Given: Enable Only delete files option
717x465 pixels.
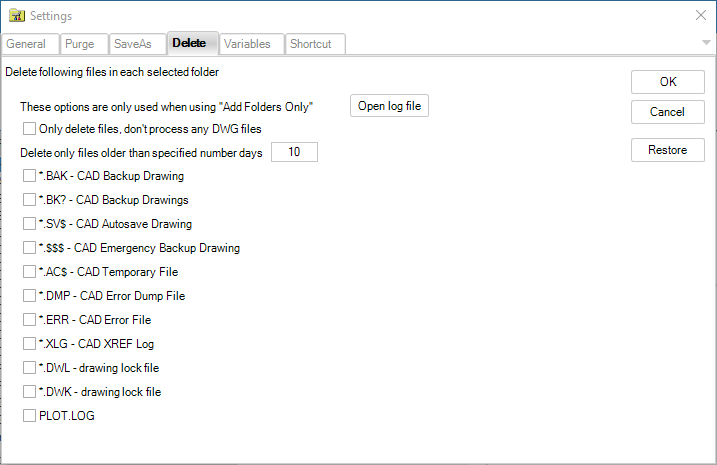Looking at the screenshot, I should pos(29,128).
